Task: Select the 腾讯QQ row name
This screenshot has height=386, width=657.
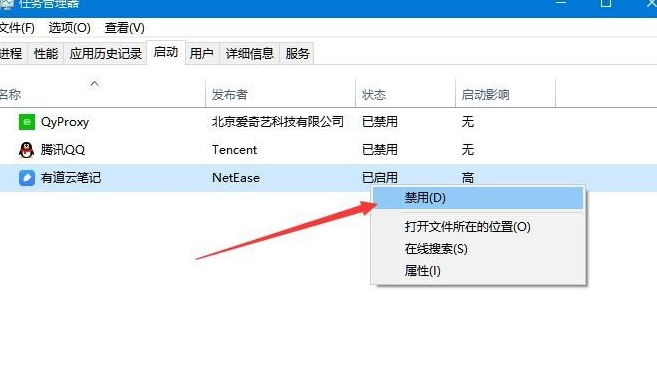Action: [63, 150]
